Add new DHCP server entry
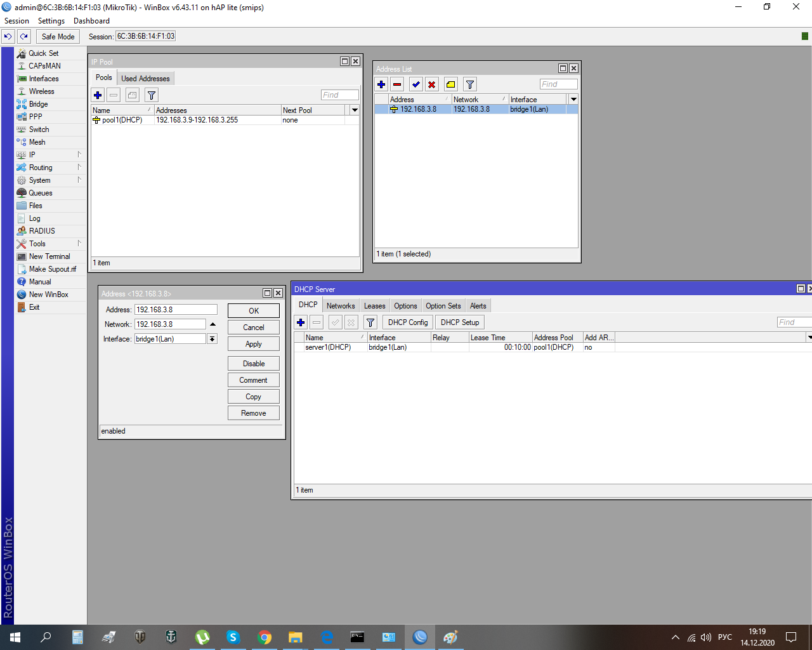The height and width of the screenshot is (650, 812). 301,322
